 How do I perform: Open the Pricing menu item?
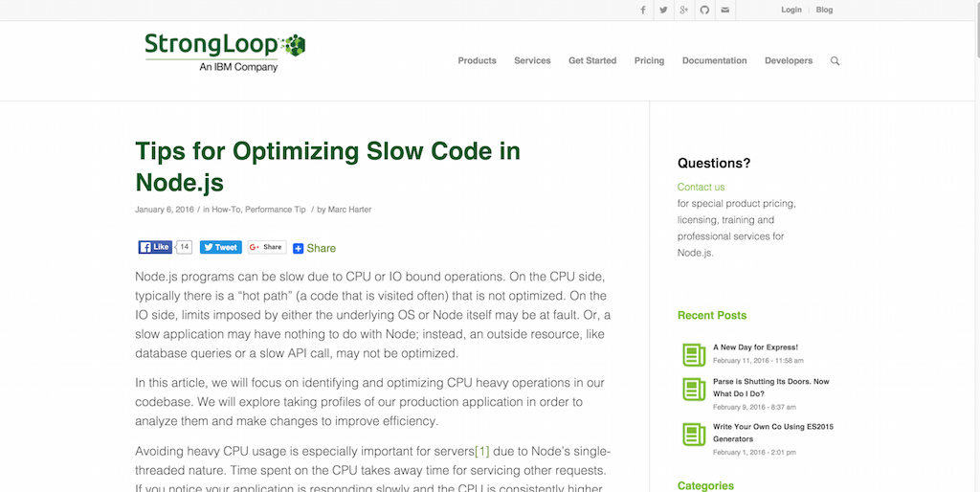point(650,60)
